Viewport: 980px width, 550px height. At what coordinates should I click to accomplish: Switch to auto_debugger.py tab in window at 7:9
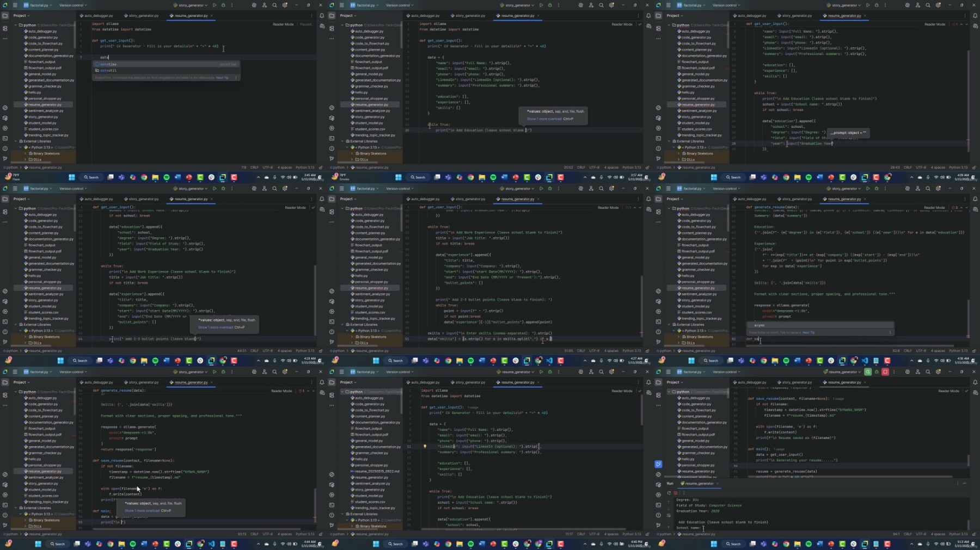pos(97,15)
